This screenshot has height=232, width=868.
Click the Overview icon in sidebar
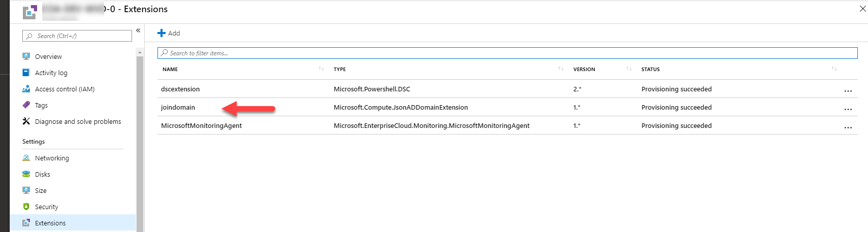[26, 56]
